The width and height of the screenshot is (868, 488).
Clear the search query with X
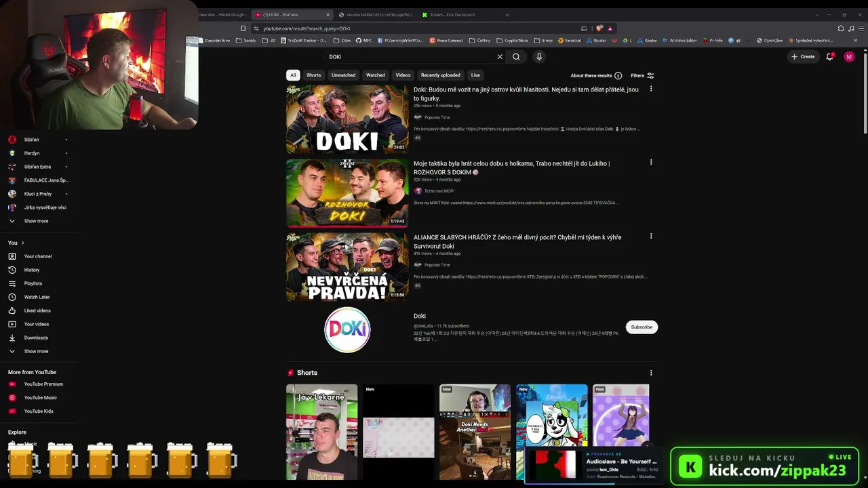click(x=500, y=57)
